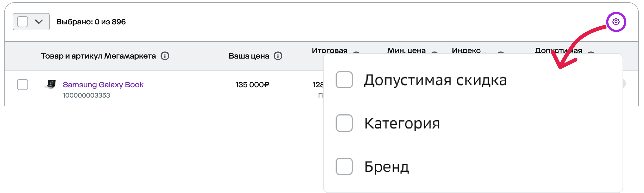Image resolution: width=644 pixels, height=193 pixels.
Task: Open the Samsung Galaxy Book product link
Action: tap(103, 85)
